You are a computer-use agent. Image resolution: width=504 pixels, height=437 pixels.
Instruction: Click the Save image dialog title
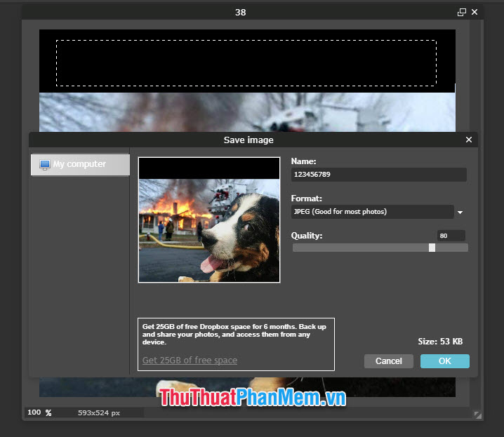click(248, 140)
